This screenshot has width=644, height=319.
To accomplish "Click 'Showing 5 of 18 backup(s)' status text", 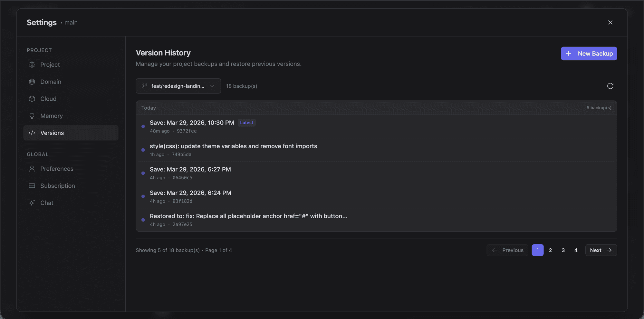I will coord(168,250).
